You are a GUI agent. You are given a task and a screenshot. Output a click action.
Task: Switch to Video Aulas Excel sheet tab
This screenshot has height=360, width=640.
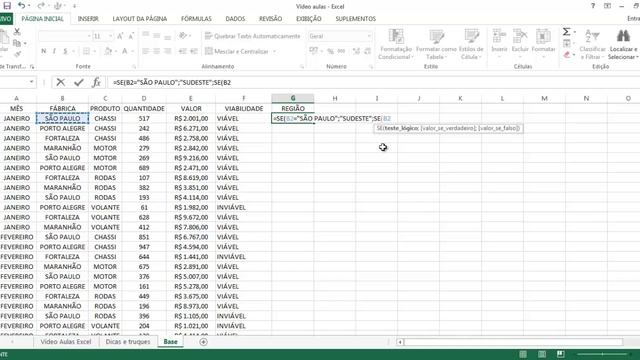pos(66,342)
